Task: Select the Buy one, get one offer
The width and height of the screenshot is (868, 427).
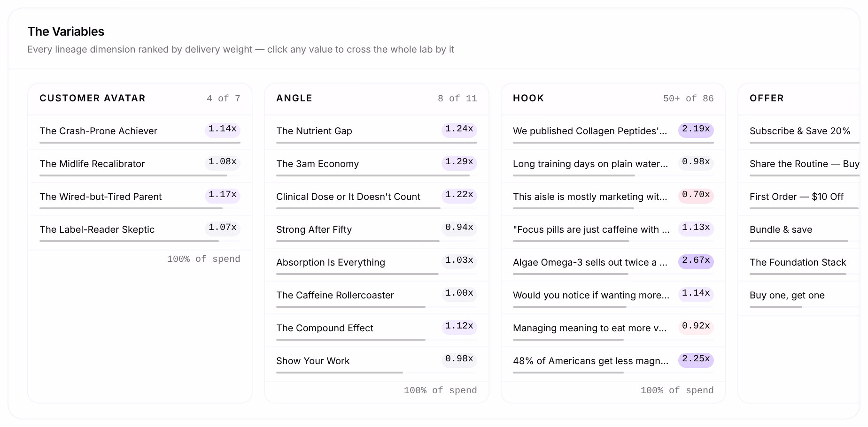Action: click(x=799, y=297)
